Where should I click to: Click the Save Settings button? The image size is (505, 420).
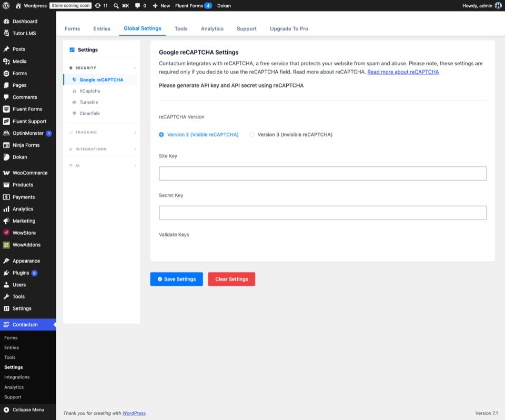coord(177,279)
